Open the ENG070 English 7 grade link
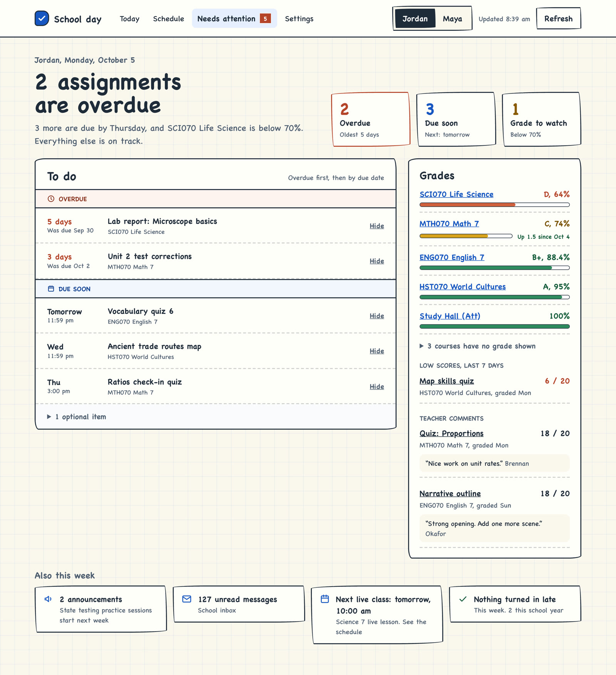 (452, 257)
